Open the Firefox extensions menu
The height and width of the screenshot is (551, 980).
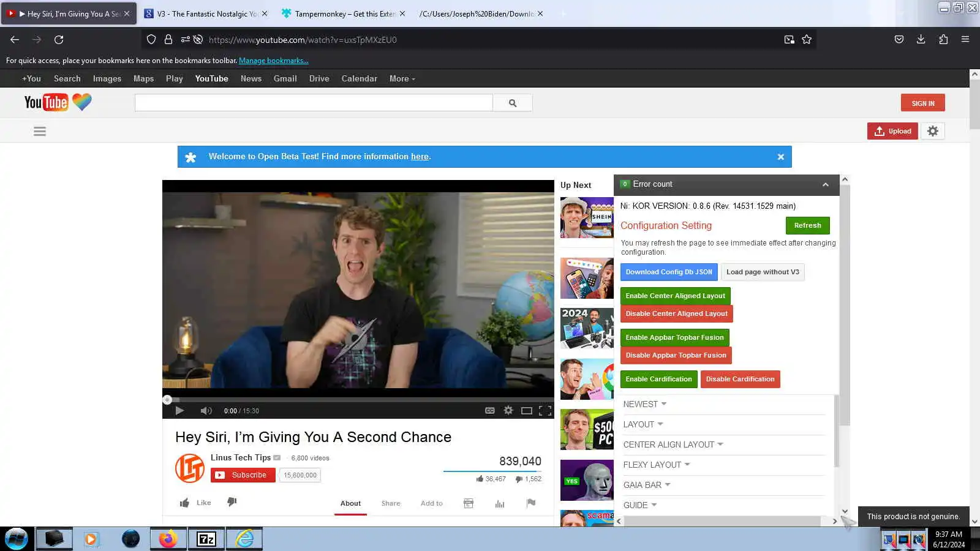(943, 40)
